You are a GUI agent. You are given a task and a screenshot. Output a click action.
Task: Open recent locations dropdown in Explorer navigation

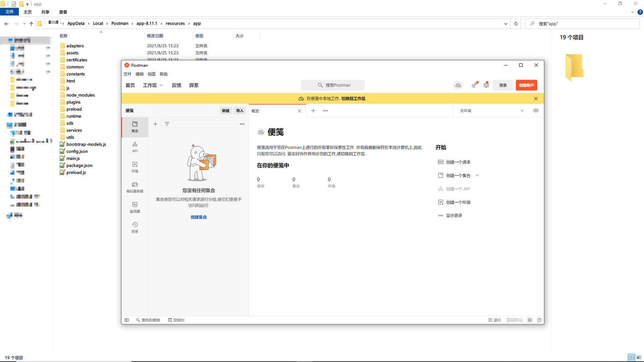24,23
